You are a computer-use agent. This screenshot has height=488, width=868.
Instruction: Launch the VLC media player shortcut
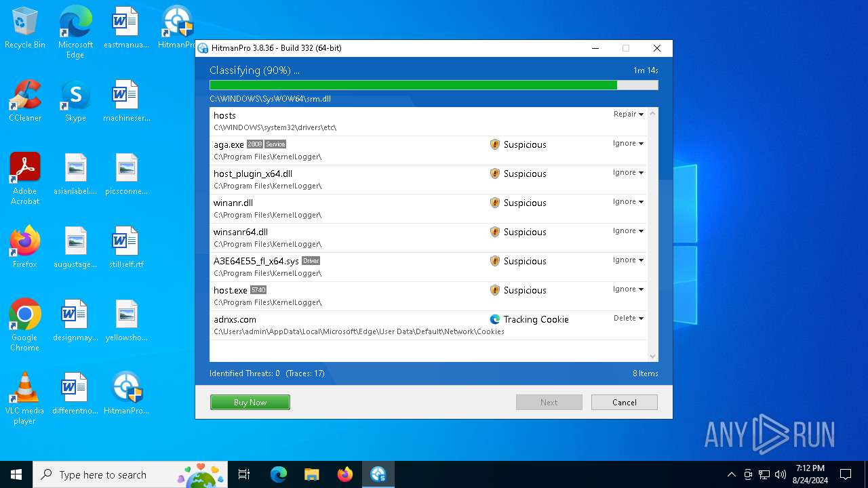(25, 399)
